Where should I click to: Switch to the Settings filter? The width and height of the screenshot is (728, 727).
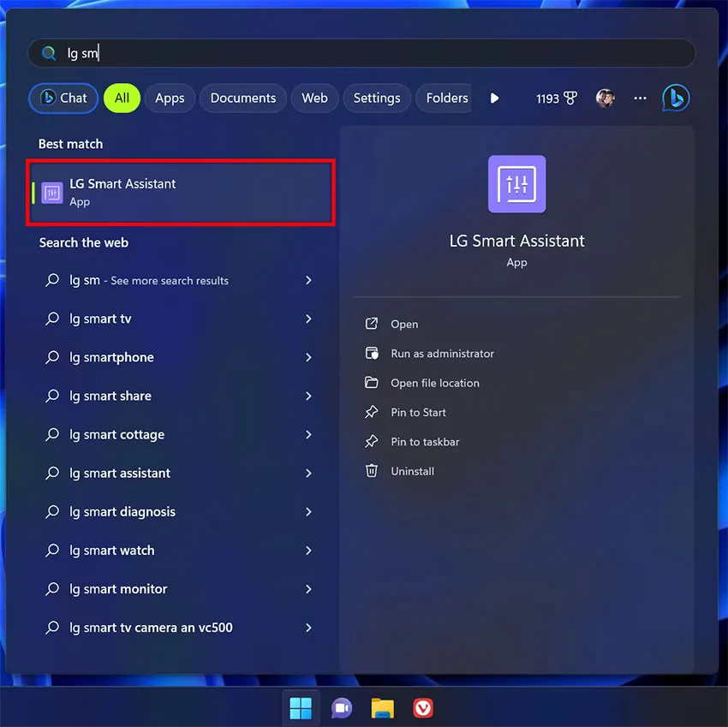point(377,98)
